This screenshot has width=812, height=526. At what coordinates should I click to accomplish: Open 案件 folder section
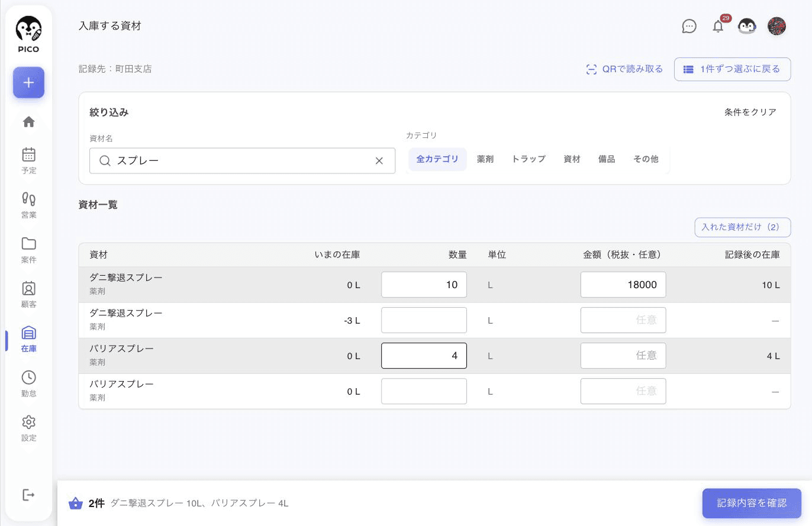[28, 250]
